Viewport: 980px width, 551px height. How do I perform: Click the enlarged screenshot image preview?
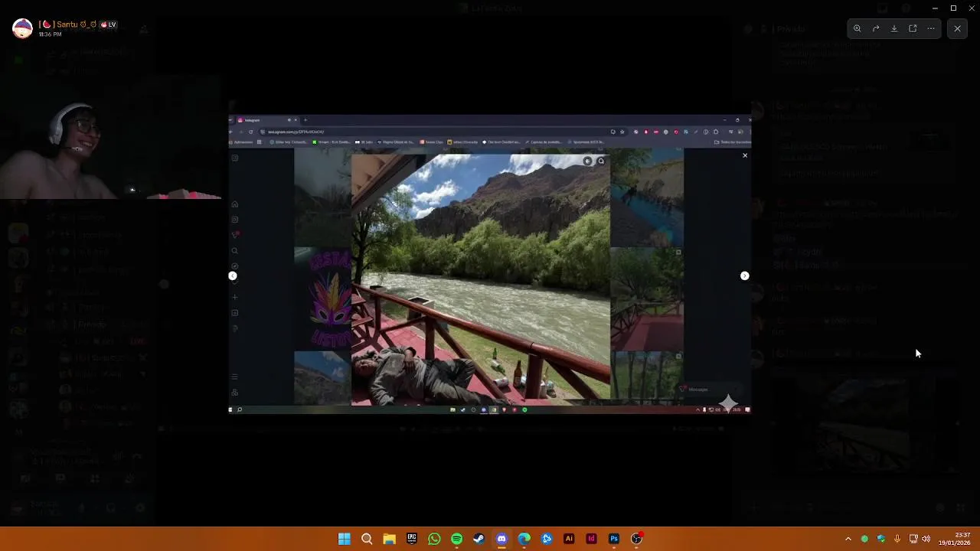[490, 264]
